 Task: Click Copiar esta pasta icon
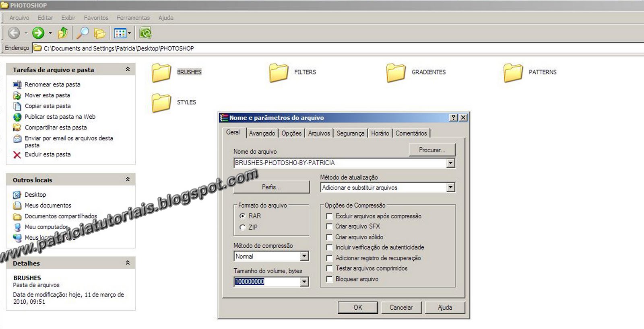coord(17,106)
